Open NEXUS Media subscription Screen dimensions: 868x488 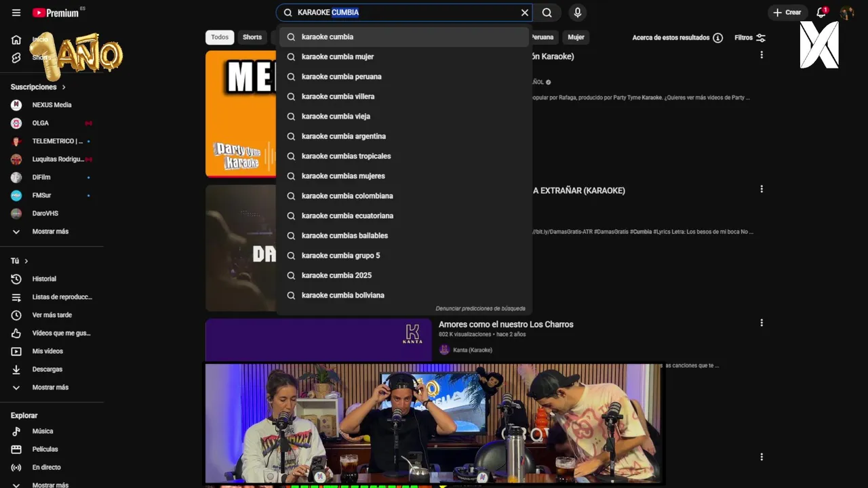(52, 105)
